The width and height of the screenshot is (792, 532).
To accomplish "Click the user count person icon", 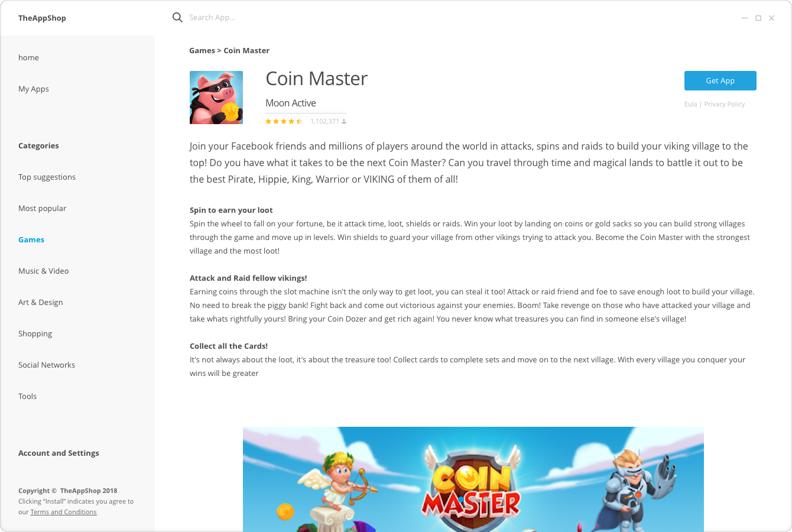I will coord(344,121).
